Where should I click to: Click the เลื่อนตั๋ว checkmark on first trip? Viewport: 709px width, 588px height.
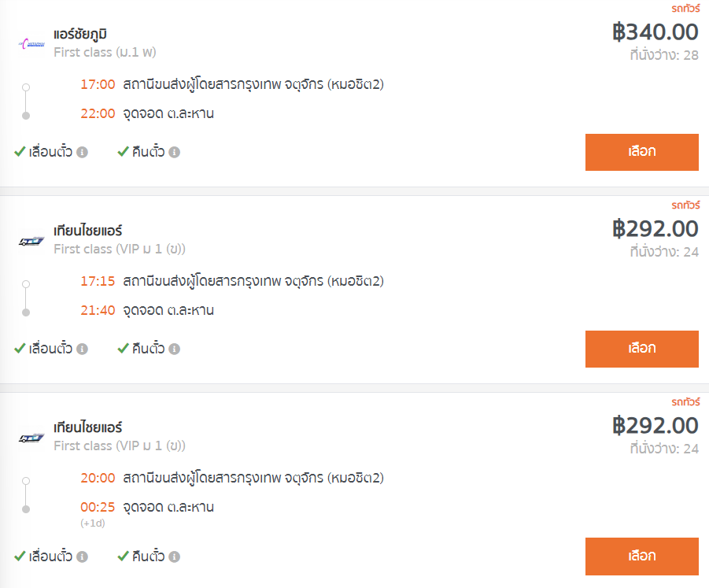point(20,151)
